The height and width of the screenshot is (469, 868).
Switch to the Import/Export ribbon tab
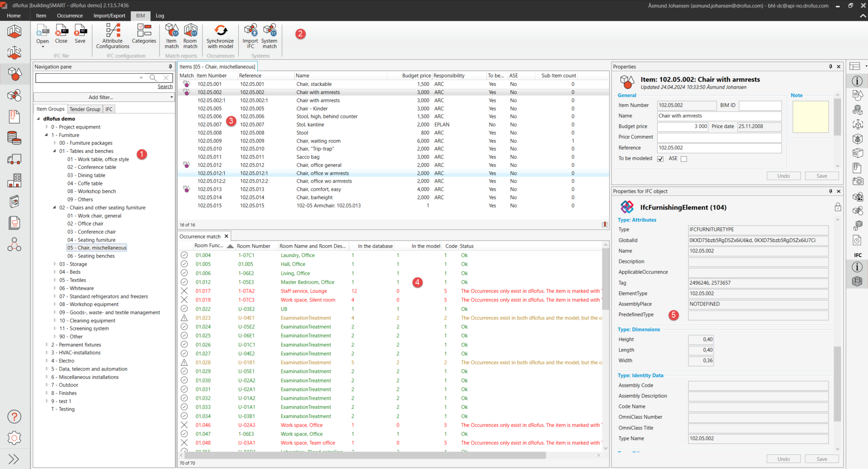coord(109,16)
